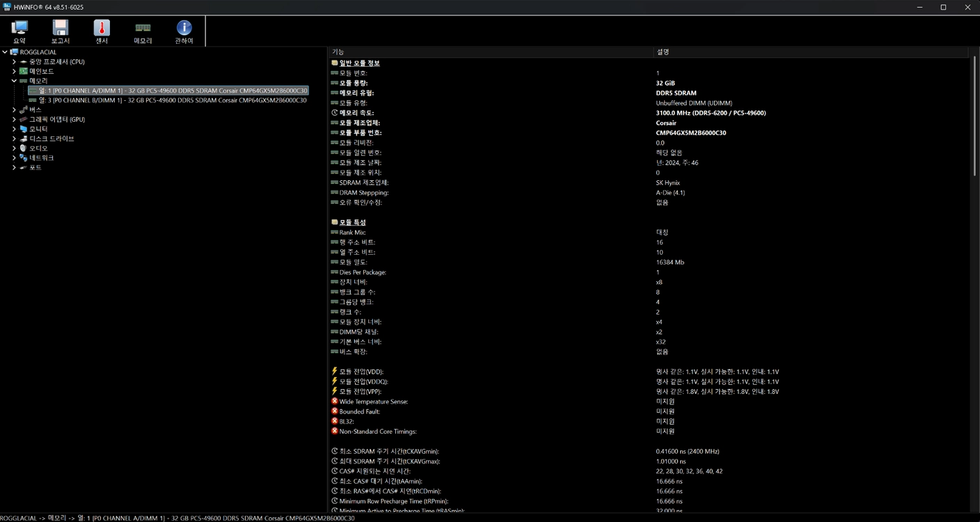Click the 디스크 드라이브 drive icon
The width and height of the screenshot is (980, 522).
(x=23, y=139)
